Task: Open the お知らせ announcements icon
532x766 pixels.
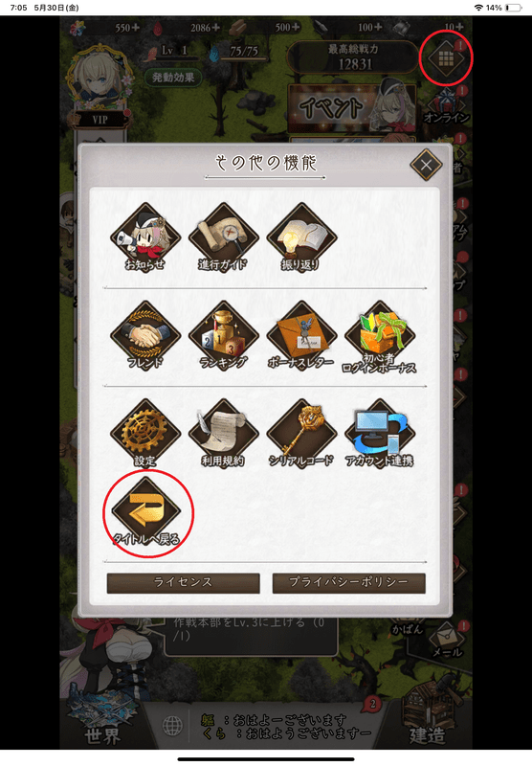Action: [145, 238]
